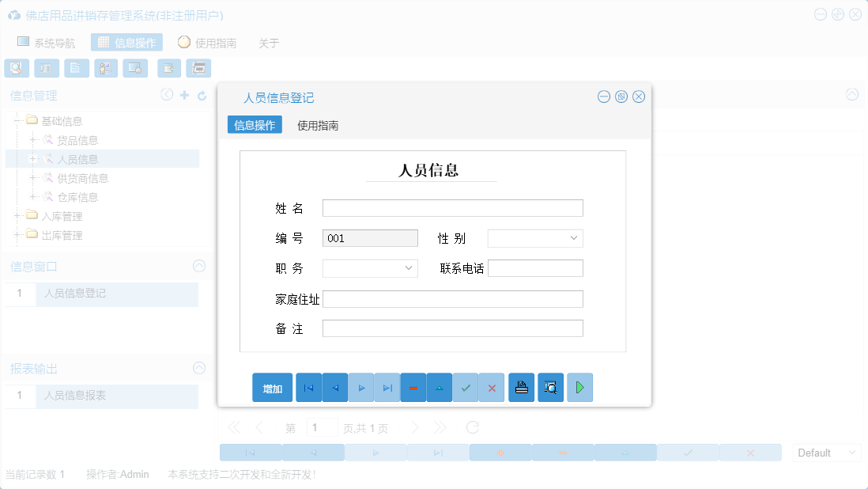Image resolution: width=868 pixels, height=489 pixels.
Task: Delete current record with the red minus icon
Action: pos(413,387)
